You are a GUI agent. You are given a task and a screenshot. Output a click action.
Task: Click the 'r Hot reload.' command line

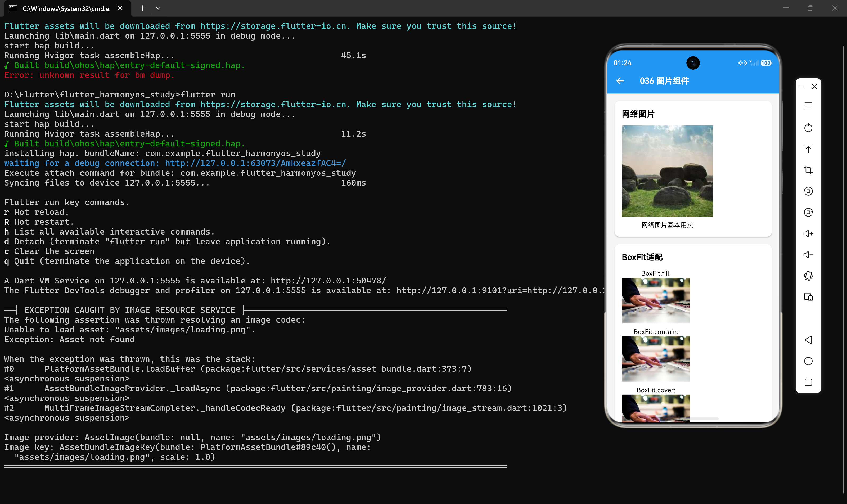pyautogui.click(x=36, y=212)
